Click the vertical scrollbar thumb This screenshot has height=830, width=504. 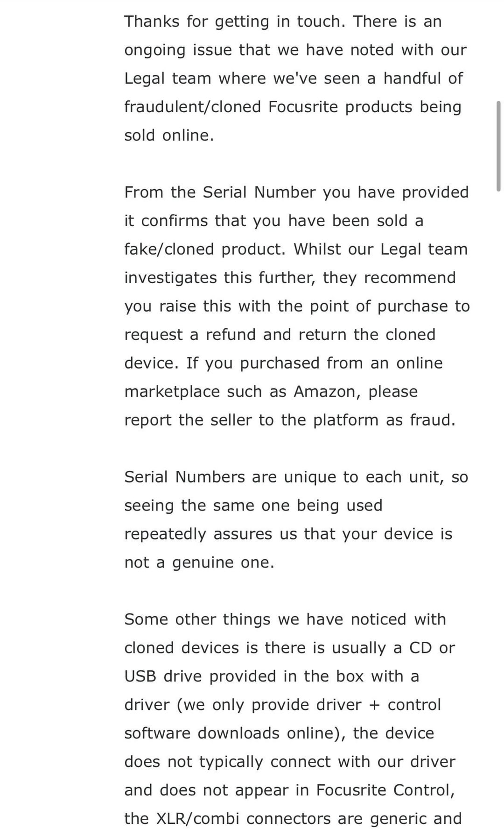click(498, 146)
